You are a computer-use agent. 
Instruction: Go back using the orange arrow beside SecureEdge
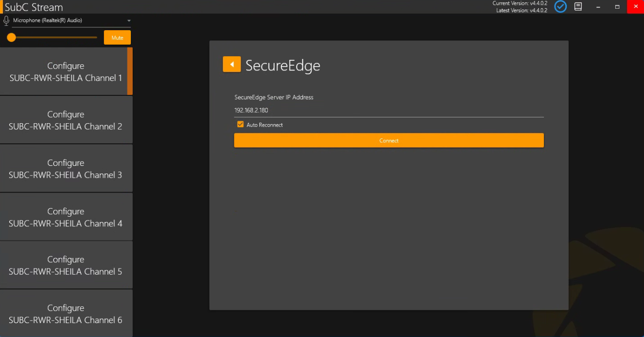pyautogui.click(x=231, y=64)
